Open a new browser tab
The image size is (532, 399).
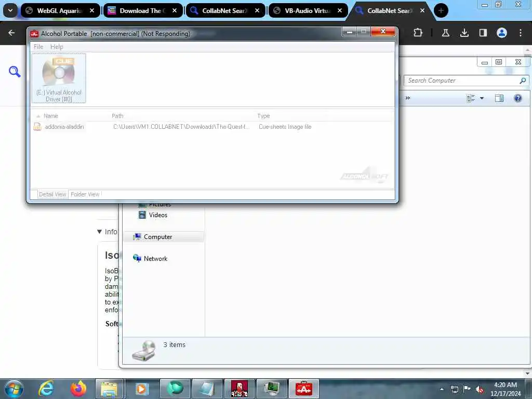pos(441,10)
